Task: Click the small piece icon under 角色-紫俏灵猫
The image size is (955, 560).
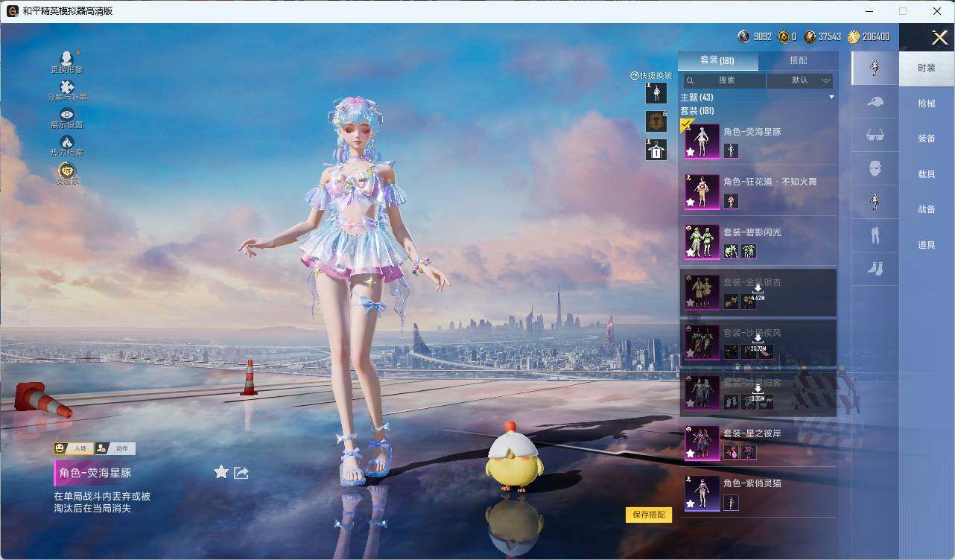Action: (x=731, y=503)
